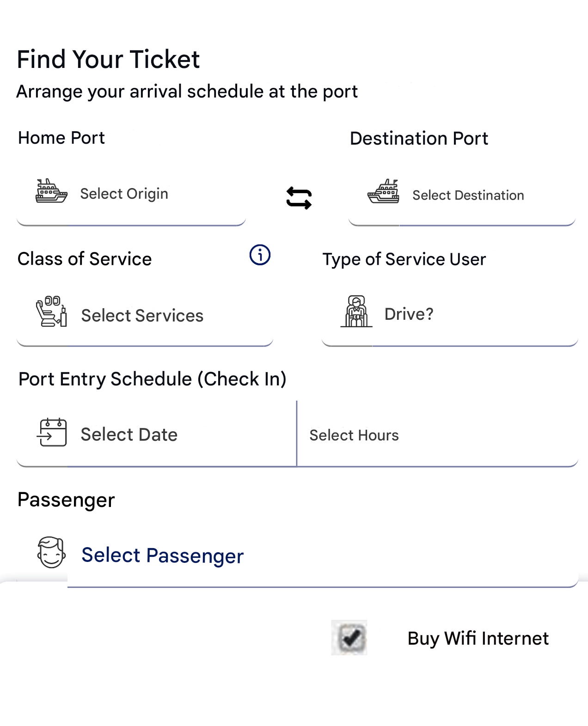Image resolution: width=588 pixels, height=726 pixels.
Task: Expand the Select Services dropdown
Action: tap(142, 316)
